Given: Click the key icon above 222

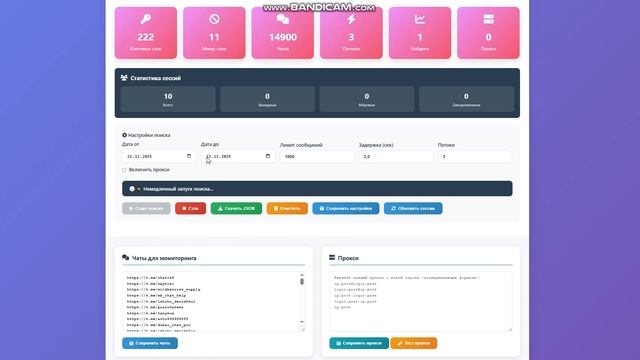Looking at the screenshot, I should coord(146,19).
